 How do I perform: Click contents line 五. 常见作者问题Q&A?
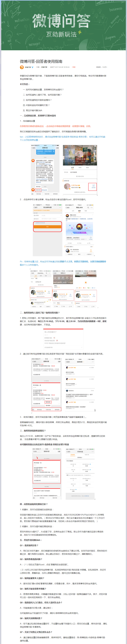click(32, 110)
